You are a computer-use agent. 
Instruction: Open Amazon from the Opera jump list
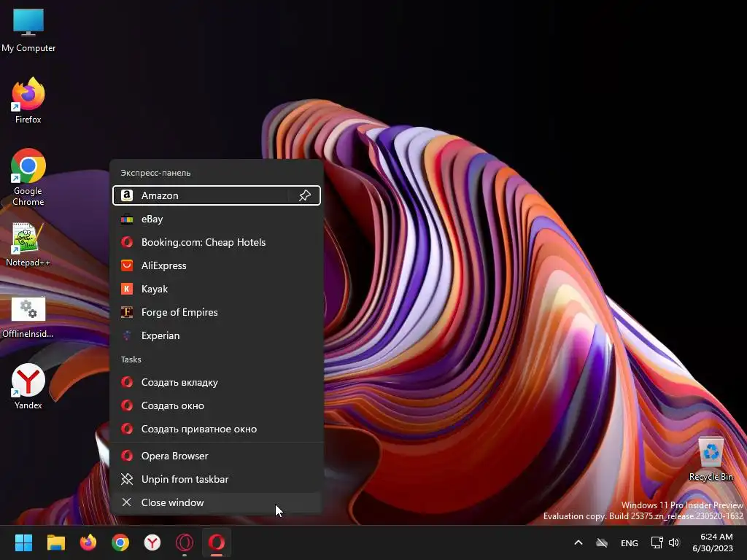201,195
